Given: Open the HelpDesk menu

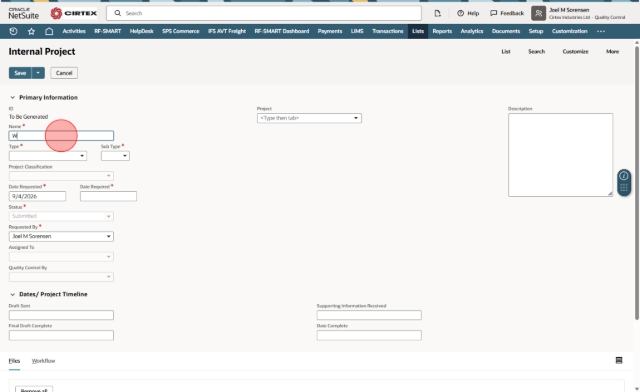Looking at the screenshot, I should tap(142, 31).
